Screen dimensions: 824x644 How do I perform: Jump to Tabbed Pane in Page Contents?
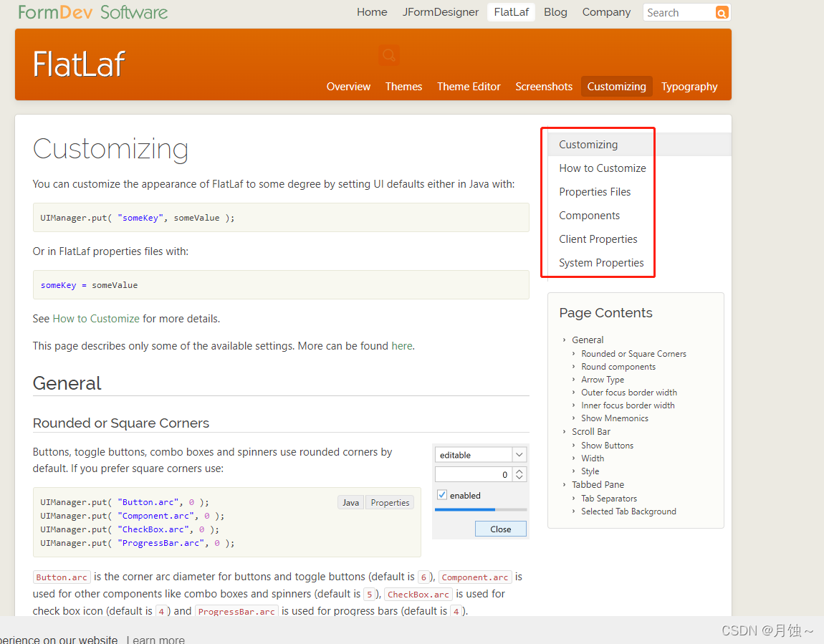pos(598,485)
